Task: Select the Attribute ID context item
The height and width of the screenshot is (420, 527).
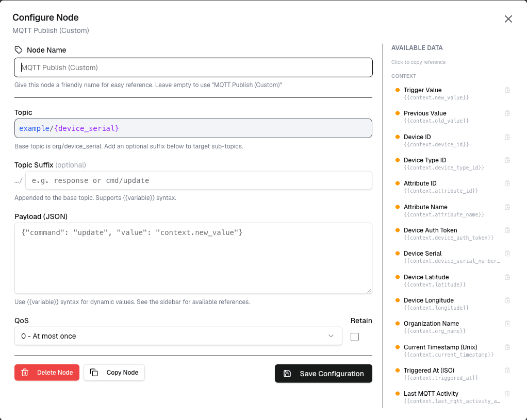Action: [452, 187]
